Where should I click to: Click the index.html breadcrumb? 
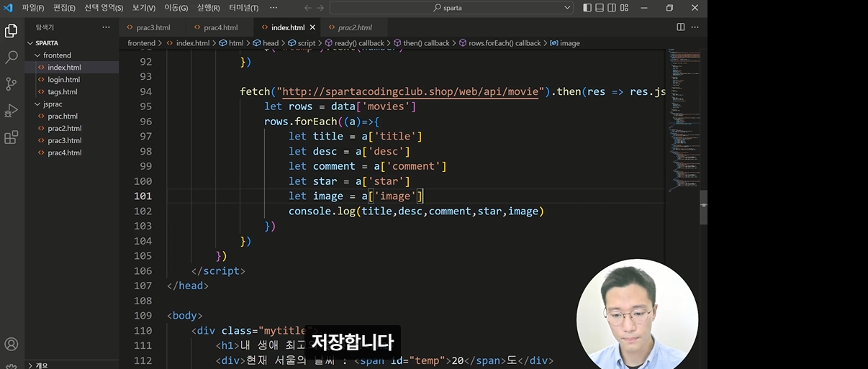coord(188,43)
